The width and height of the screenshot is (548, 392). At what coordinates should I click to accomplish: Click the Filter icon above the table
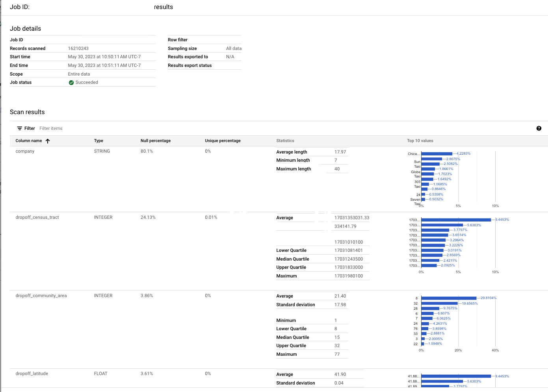pyautogui.click(x=19, y=128)
